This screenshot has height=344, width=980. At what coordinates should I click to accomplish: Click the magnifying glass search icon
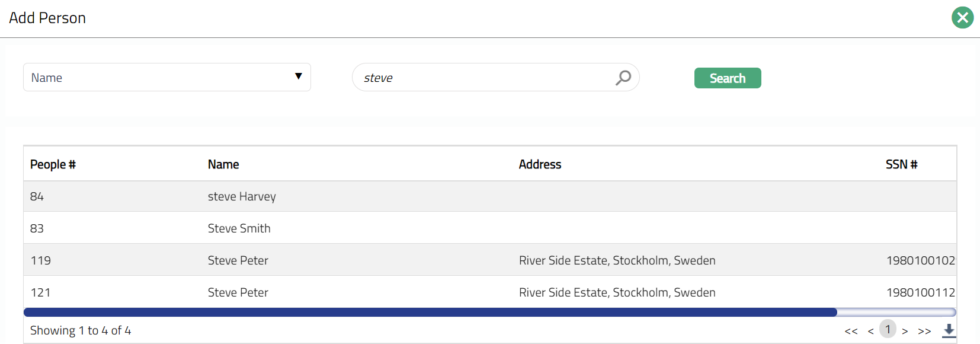coord(623,78)
